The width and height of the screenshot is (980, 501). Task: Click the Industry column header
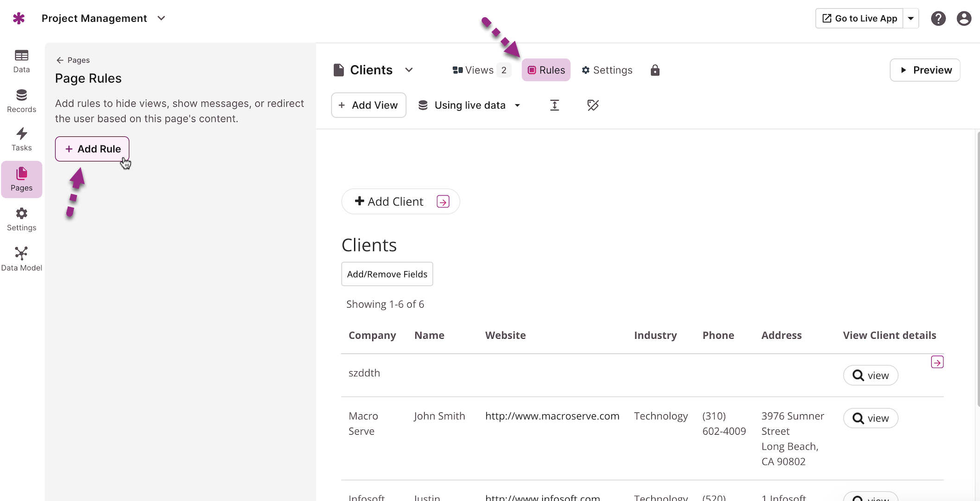point(655,335)
